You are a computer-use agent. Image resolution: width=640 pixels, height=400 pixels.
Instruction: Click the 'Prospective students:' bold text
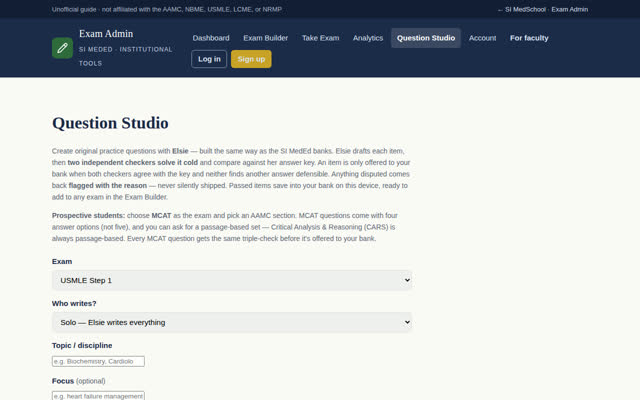[88, 216]
